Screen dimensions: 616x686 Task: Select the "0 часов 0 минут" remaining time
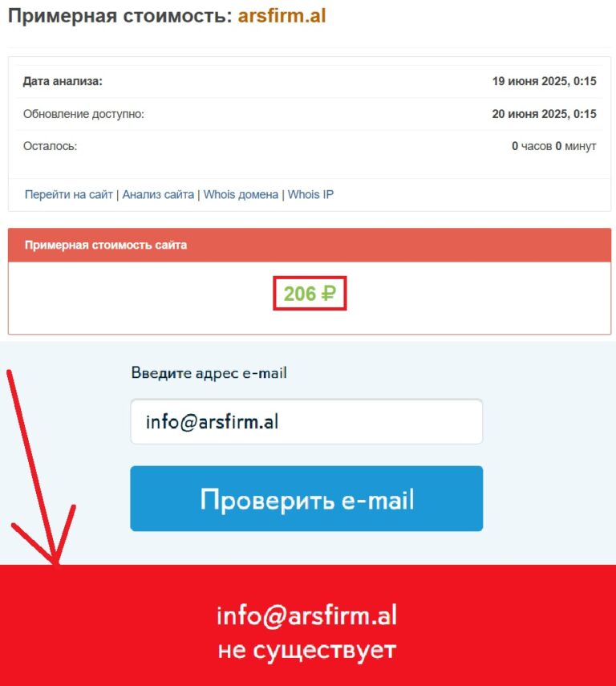554,146
